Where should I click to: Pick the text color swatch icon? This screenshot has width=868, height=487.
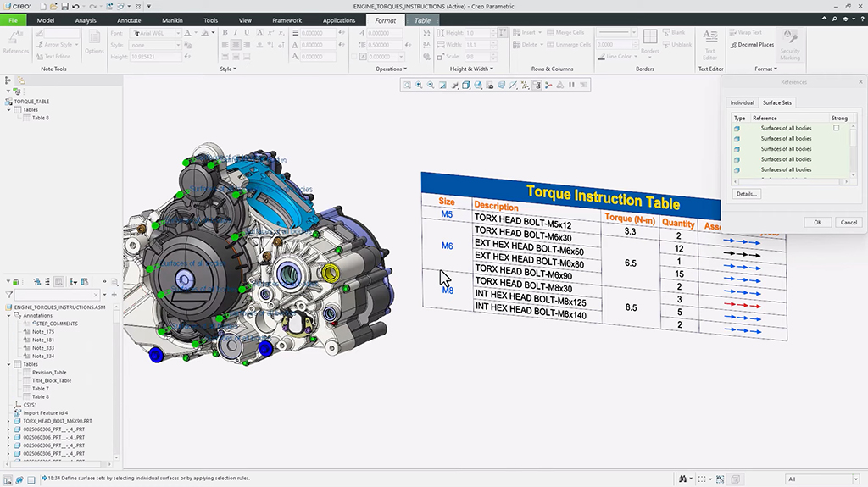point(187,33)
